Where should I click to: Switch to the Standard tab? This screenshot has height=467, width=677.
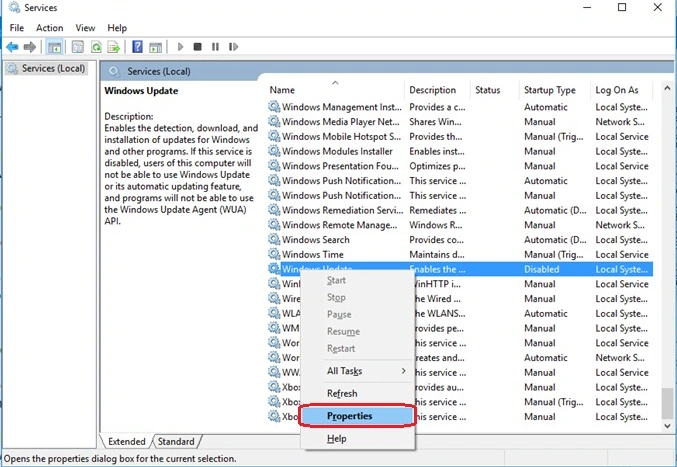pos(176,442)
